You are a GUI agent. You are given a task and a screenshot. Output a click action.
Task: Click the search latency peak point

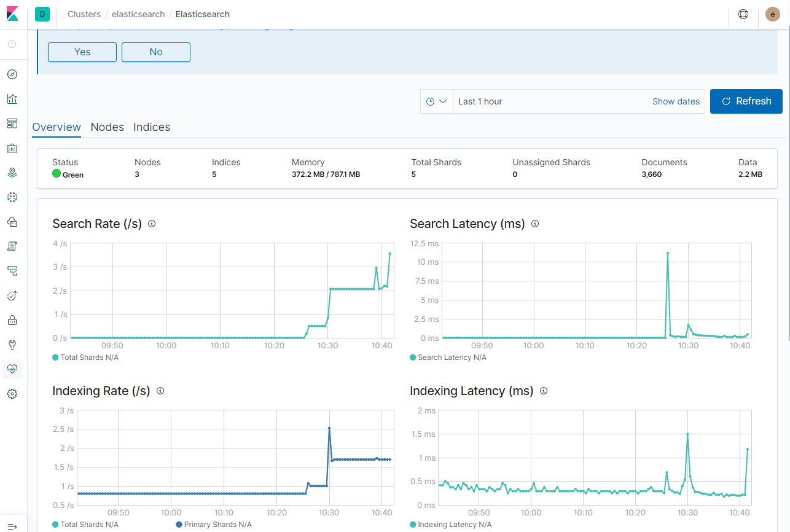pyautogui.click(x=668, y=253)
